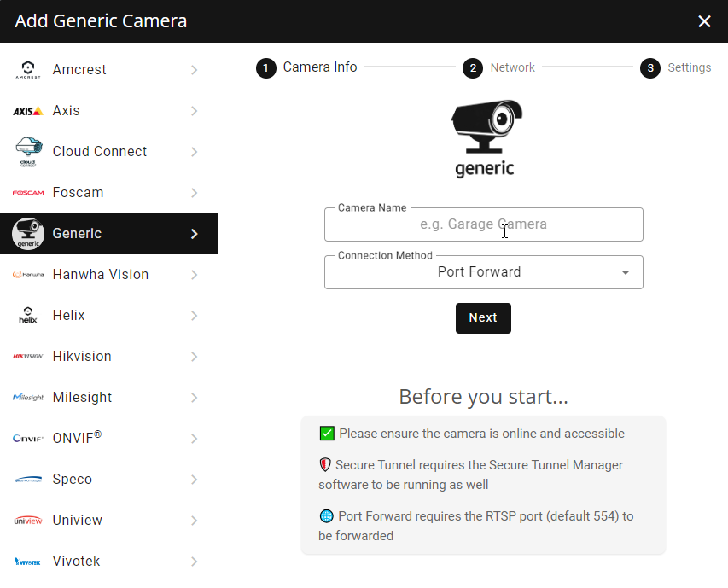The image size is (728, 588).
Task: Click the Uniview brand logo icon
Action: [x=28, y=521]
